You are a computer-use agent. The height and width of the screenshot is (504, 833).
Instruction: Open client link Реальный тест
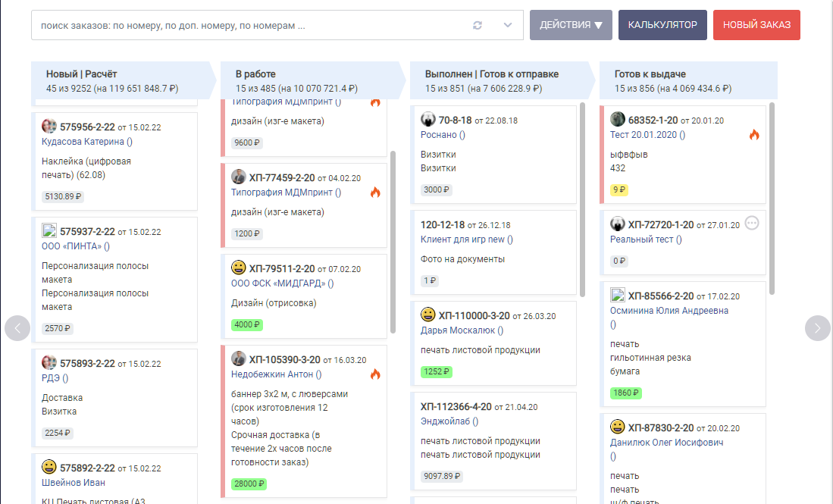pos(646,239)
